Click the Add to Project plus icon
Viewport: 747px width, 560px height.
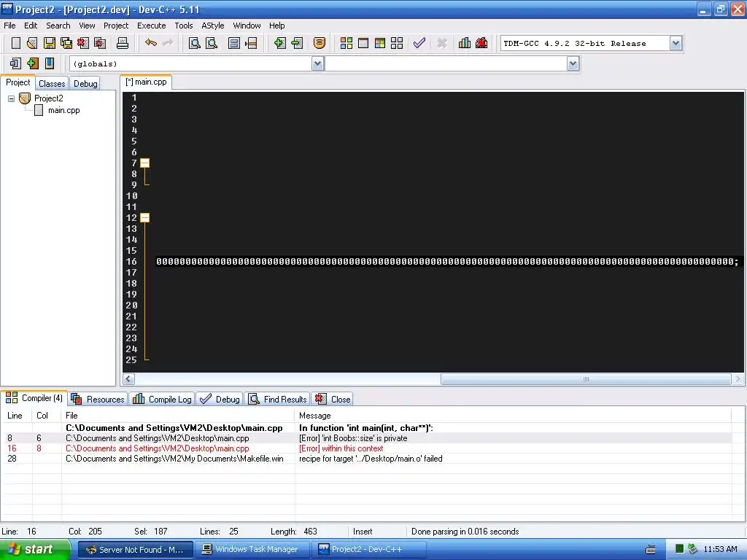pyautogui.click(x=279, y=43)
